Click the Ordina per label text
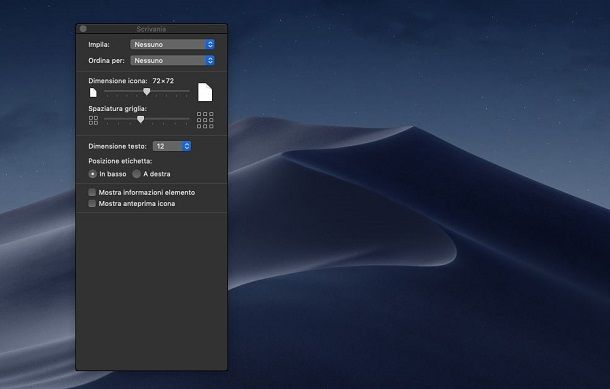 pyautogui.click(x=106, y=61)
